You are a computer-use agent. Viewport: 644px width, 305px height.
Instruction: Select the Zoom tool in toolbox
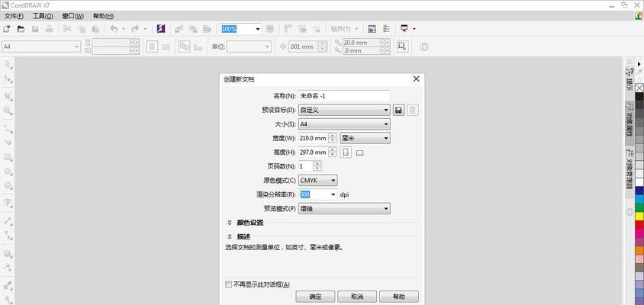(x=8, y=111)
